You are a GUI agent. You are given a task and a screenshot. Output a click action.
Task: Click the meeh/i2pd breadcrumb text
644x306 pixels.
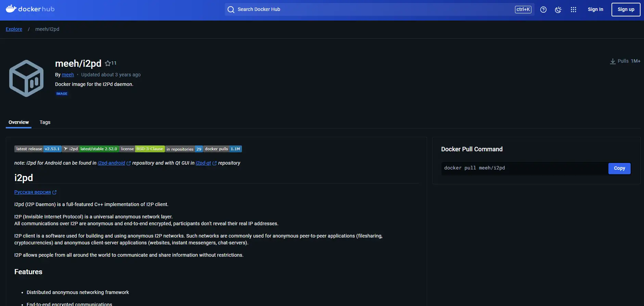tap(47, 29)
